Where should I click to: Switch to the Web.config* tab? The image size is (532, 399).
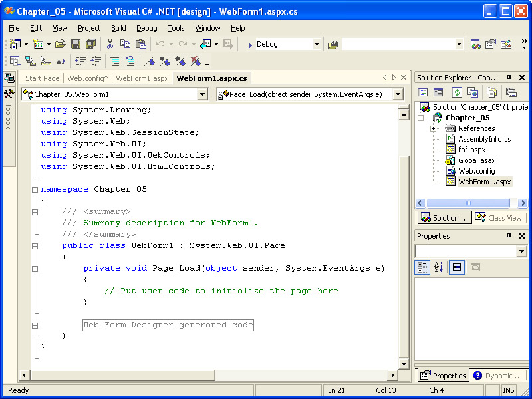tap(86, 78)
